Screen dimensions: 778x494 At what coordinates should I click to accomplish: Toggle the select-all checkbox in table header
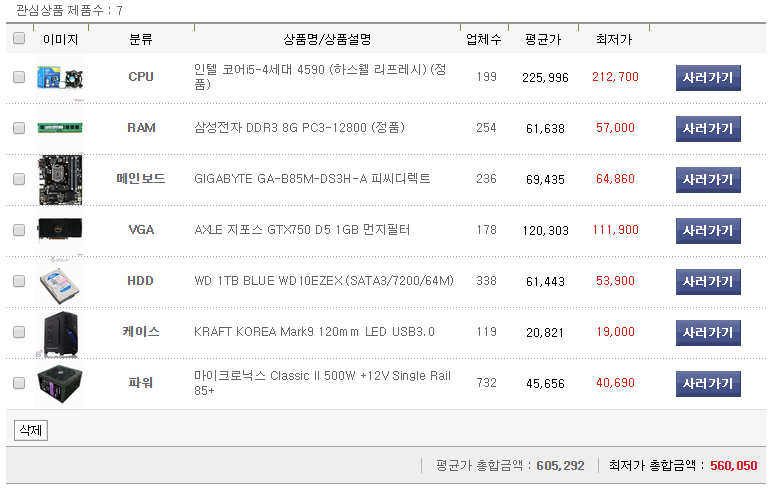(x=19, y=39)
